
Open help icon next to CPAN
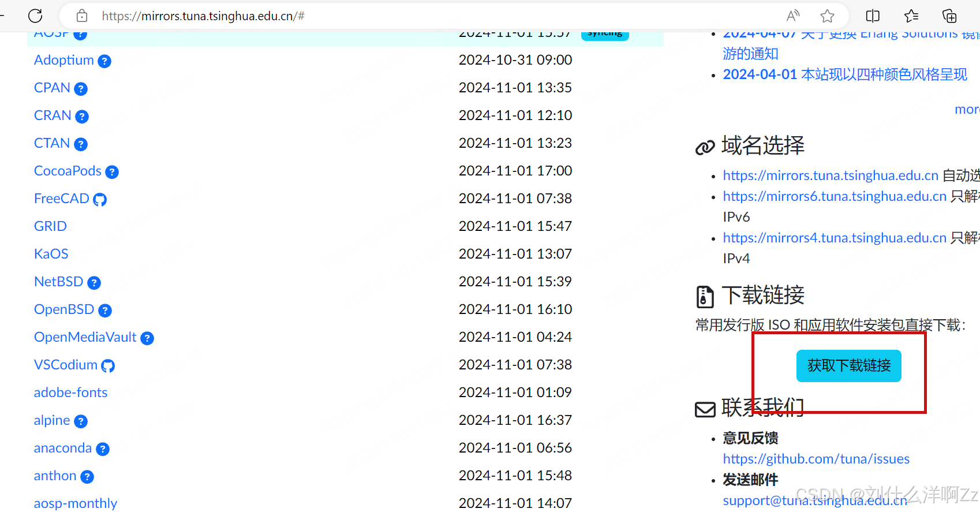81,89
